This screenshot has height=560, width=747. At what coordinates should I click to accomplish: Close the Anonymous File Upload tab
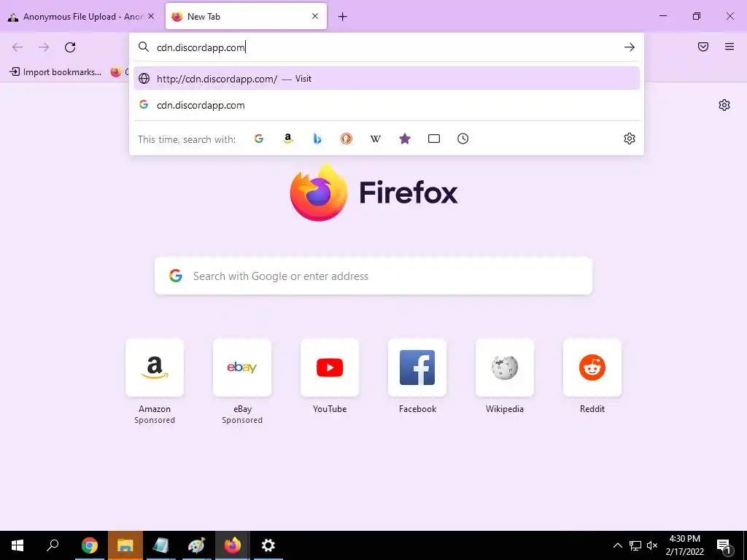[x=151, y=16]
